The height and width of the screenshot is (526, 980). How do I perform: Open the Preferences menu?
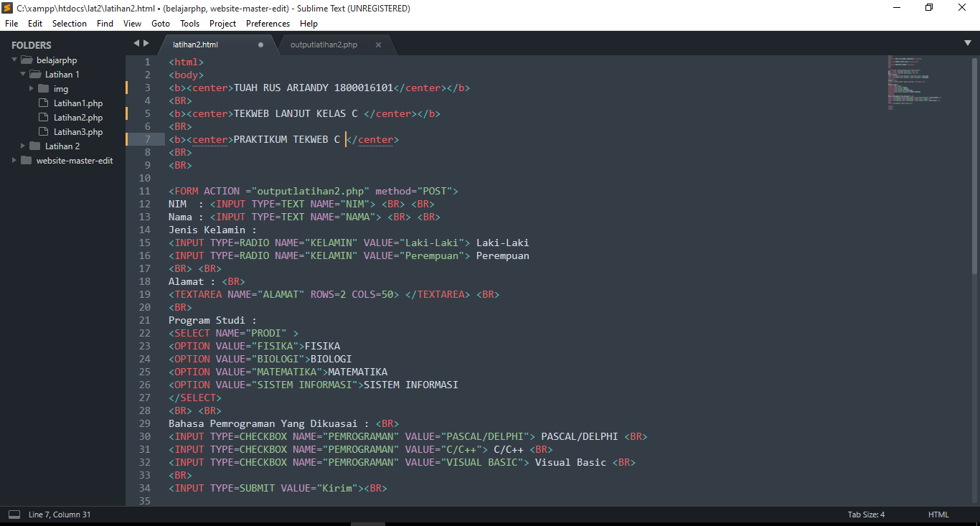(268, 24)
